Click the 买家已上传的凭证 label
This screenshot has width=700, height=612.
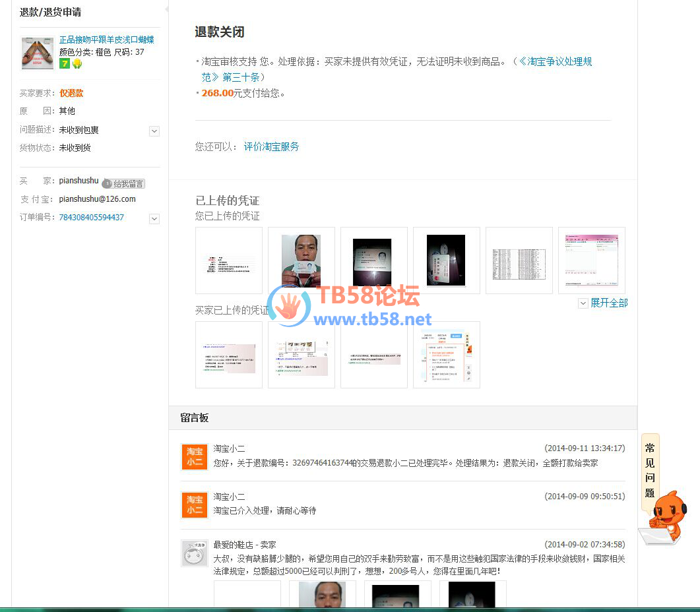[x=232, y=310]
